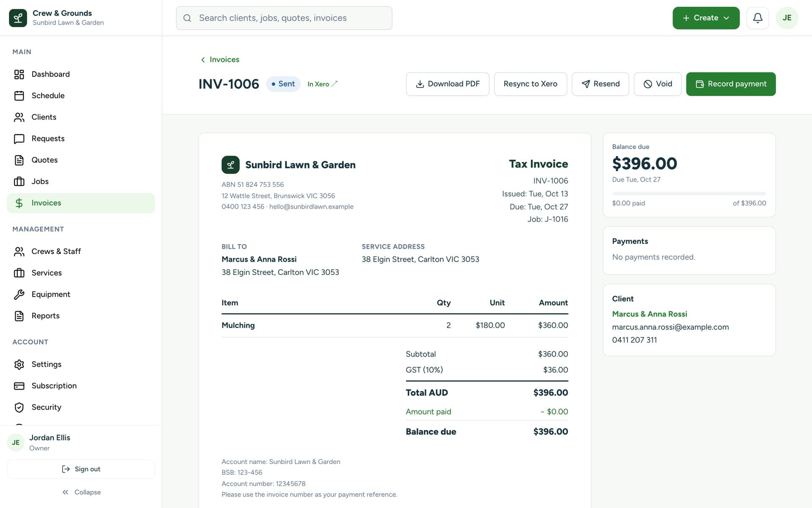Click the Crew & Grounds sprout logo
Screen dimensions: 812x508
pos(18,18)
